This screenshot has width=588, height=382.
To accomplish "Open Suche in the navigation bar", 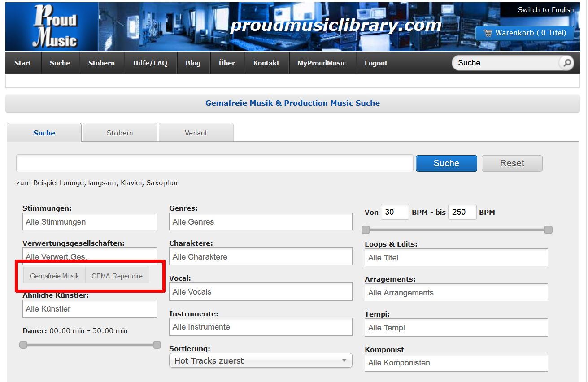I will pyautogui.click(x=60, y=63).
